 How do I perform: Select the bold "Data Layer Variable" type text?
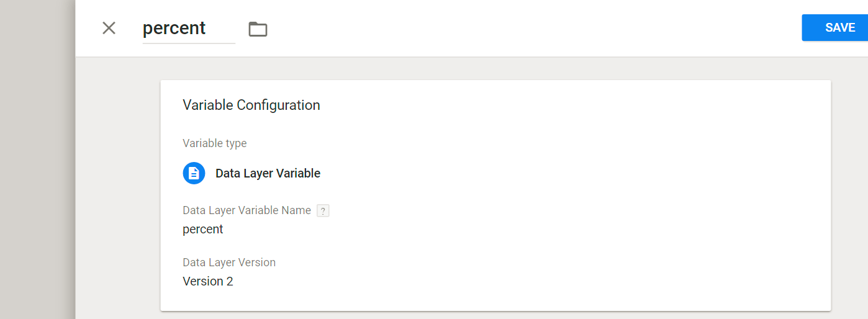[268, 173]
